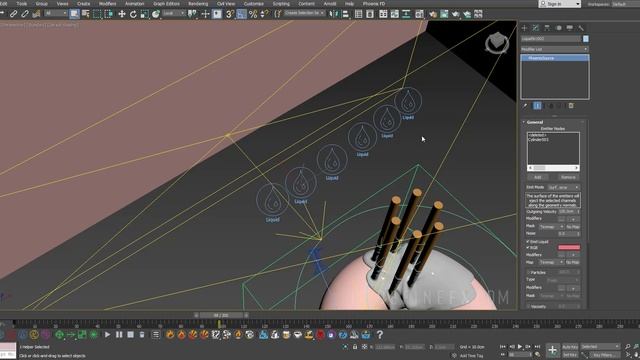The height and width of the screenshot is (360, 640).
Task: Select the Link tool in main toolbar
Action: (13, 14)
